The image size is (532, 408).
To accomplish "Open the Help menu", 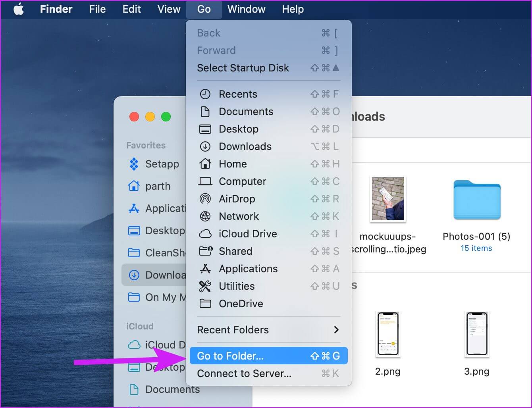I will click(293, 9).
